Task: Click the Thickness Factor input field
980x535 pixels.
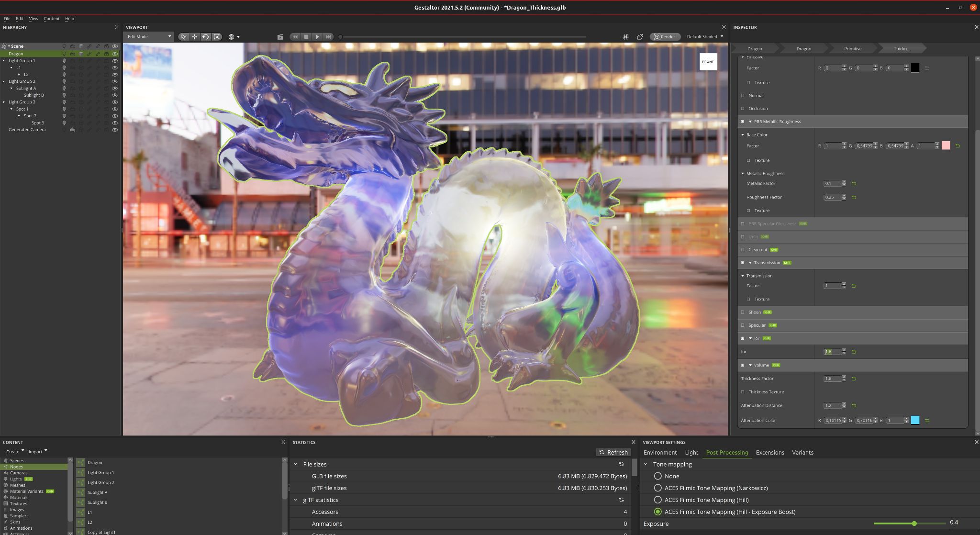Action: (x=831, y=379)
